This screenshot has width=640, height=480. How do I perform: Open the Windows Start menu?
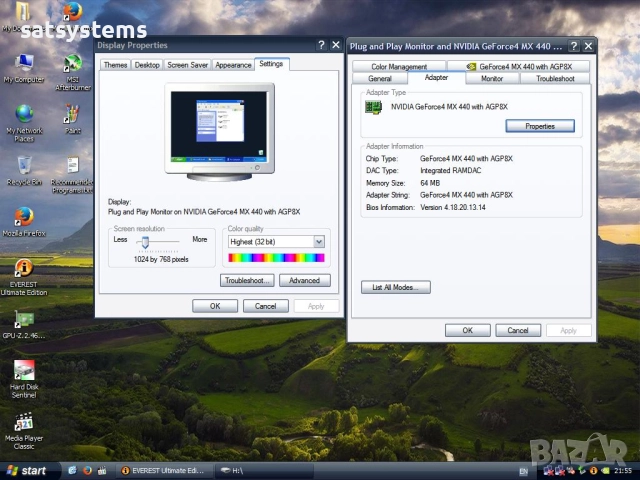27,470
